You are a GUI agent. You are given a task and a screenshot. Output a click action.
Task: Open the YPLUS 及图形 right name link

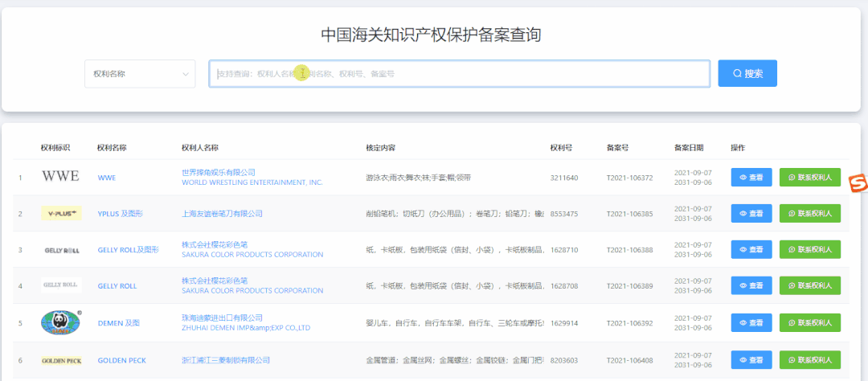coord(120,214)
